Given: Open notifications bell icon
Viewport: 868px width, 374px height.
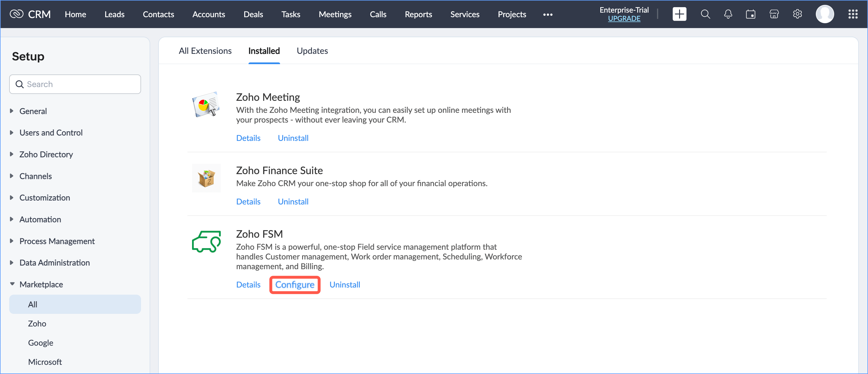Looking at the screenshot, I should tap(728, 14).
